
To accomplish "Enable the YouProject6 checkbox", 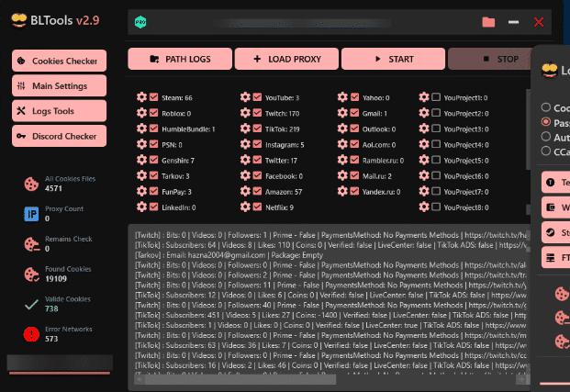I will tap(436, 175).
